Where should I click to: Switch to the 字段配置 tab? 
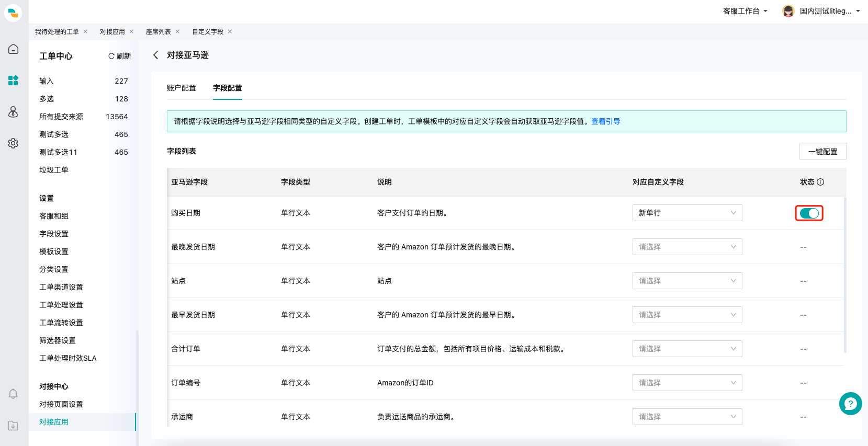click(x=228, y=88)
